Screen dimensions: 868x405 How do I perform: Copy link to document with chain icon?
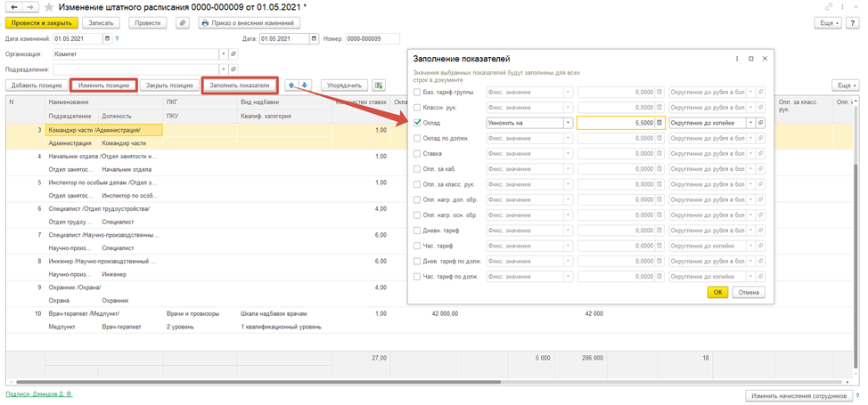(828, 6)
